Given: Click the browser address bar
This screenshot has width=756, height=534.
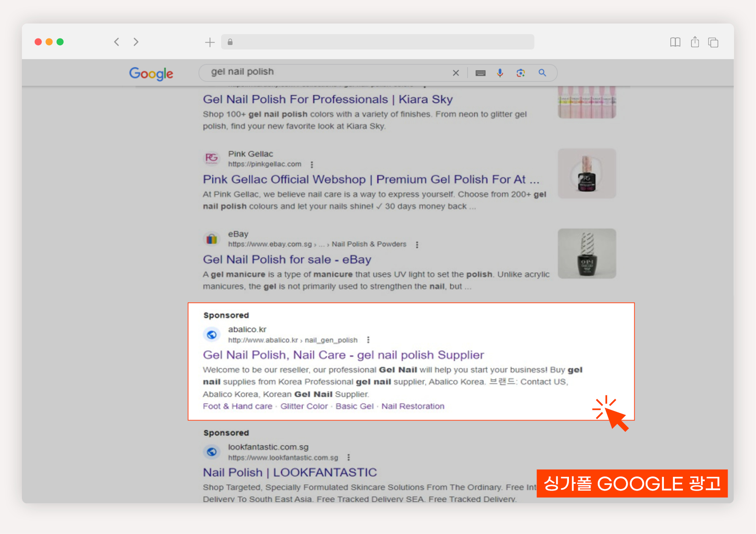Looking at the screenshot, I should (377, 42).
